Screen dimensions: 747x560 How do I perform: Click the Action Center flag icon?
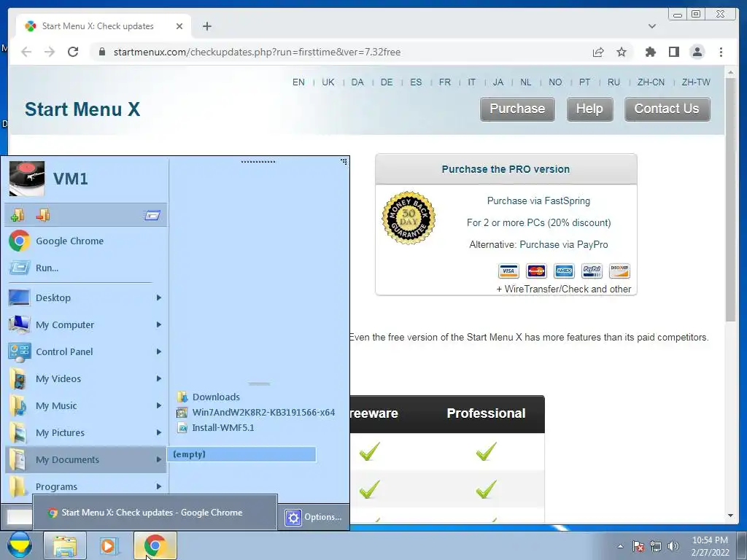click(638, 546)
